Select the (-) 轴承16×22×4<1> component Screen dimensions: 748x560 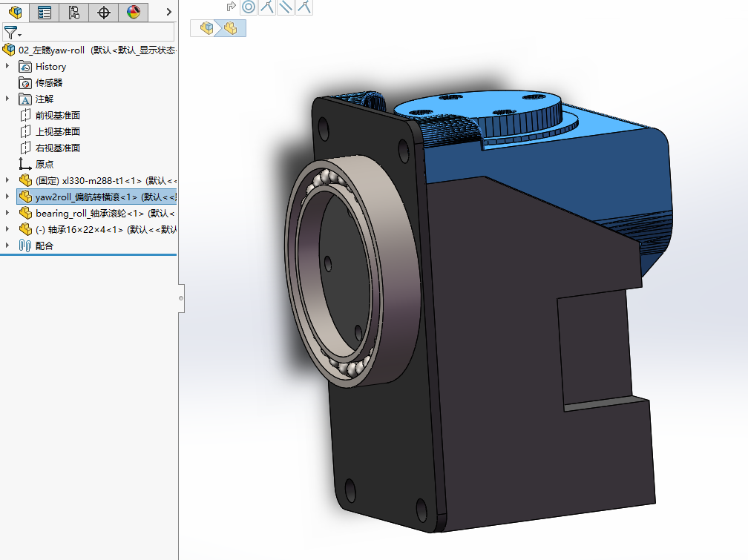(106, 229)
